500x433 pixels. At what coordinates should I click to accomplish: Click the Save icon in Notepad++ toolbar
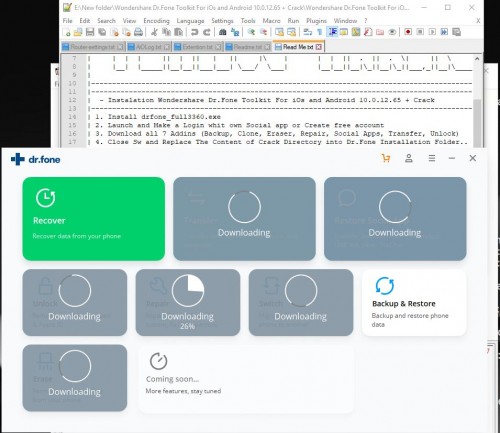pyautogui.click(x=90, y=32)
